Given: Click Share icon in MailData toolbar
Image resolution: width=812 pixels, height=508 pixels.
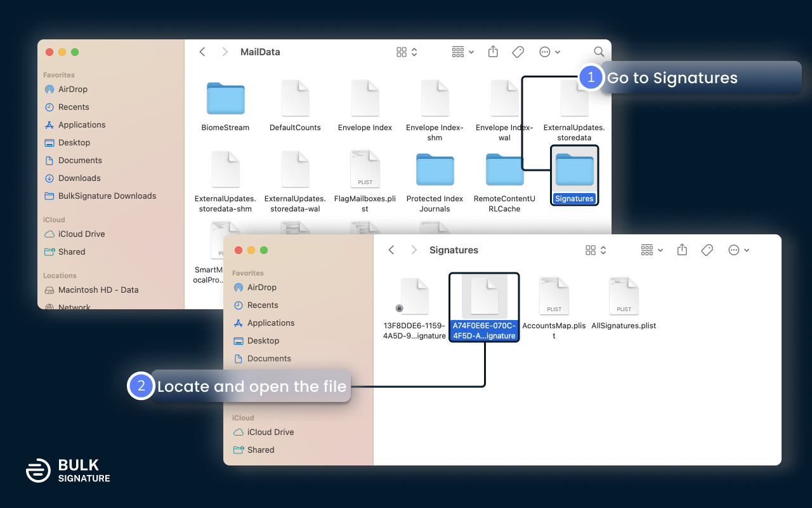Looking at the screenshot, I should click(493, 51).
